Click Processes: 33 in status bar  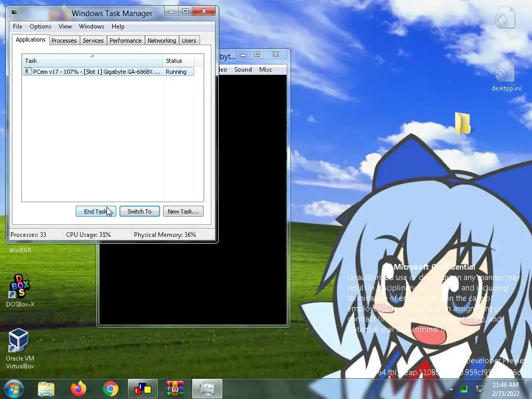[29, 235]
